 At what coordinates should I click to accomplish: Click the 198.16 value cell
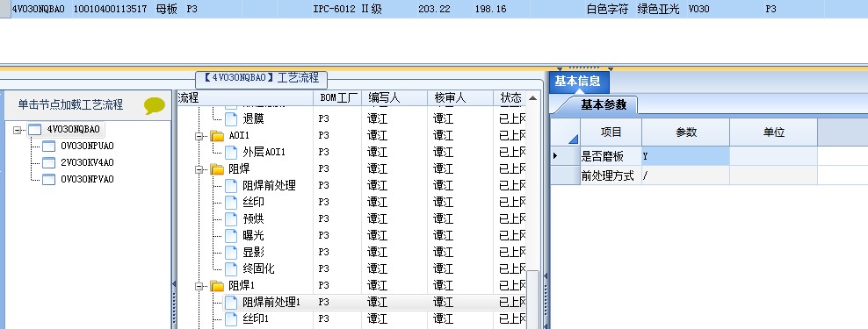(x=490, y=9)
